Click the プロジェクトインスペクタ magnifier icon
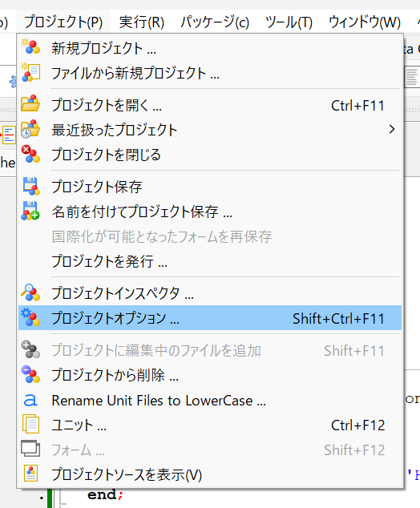 pyautogui.click(x=30, y=292)
